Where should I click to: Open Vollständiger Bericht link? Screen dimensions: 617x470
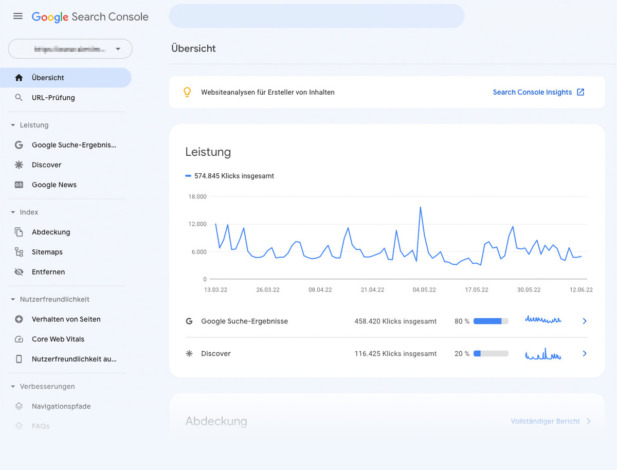[545, 421]
